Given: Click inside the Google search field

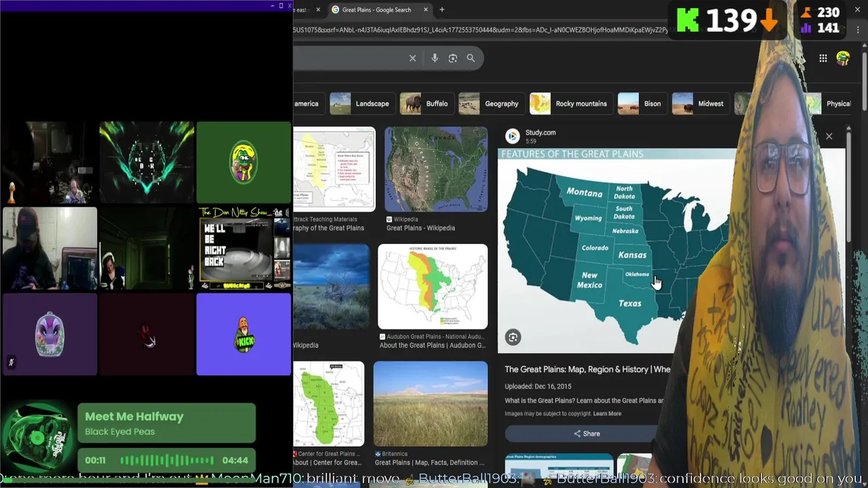Looking at the screenshot, I should (349, 58).
